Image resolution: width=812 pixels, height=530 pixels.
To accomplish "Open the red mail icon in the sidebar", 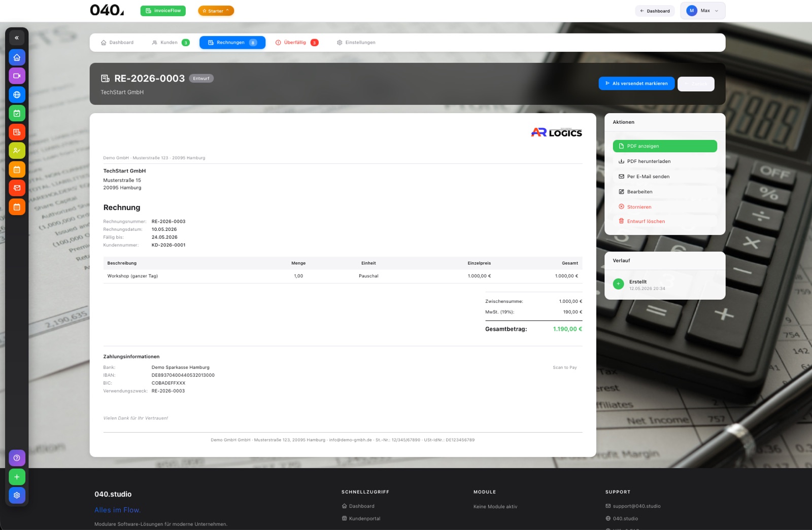I will coord(17,188).
